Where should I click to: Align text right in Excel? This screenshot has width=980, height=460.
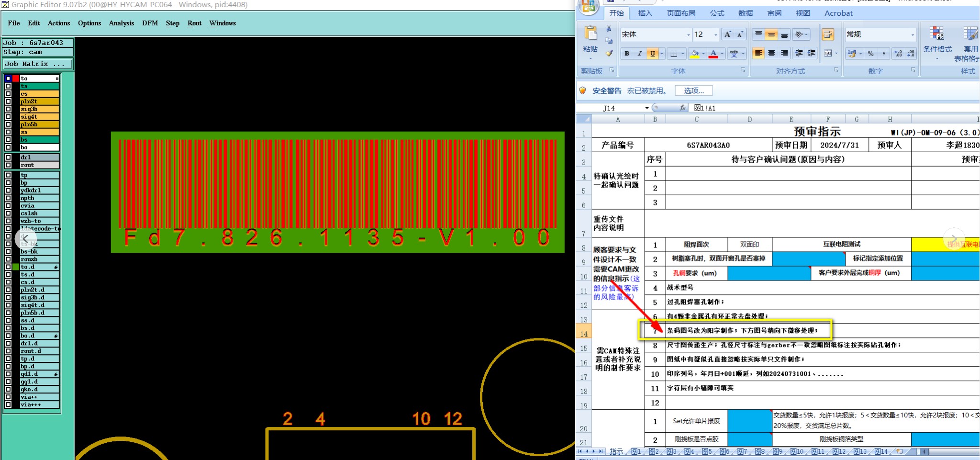tap(784, 53)
